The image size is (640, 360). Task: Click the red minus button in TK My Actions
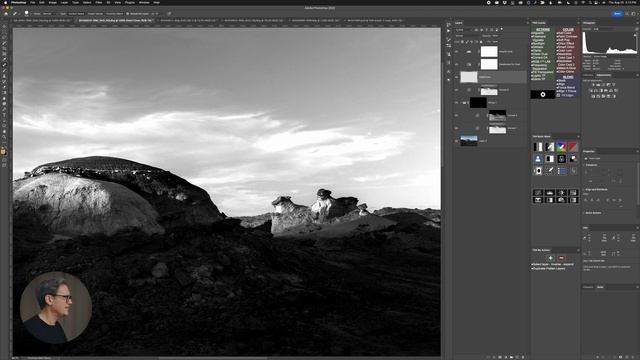[x=561, y=258]
